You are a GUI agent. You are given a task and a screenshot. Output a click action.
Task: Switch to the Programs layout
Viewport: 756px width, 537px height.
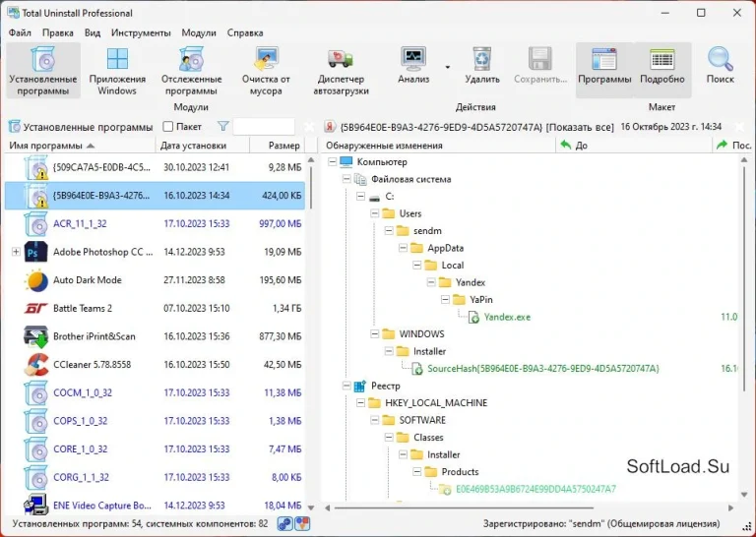point(604,70)
